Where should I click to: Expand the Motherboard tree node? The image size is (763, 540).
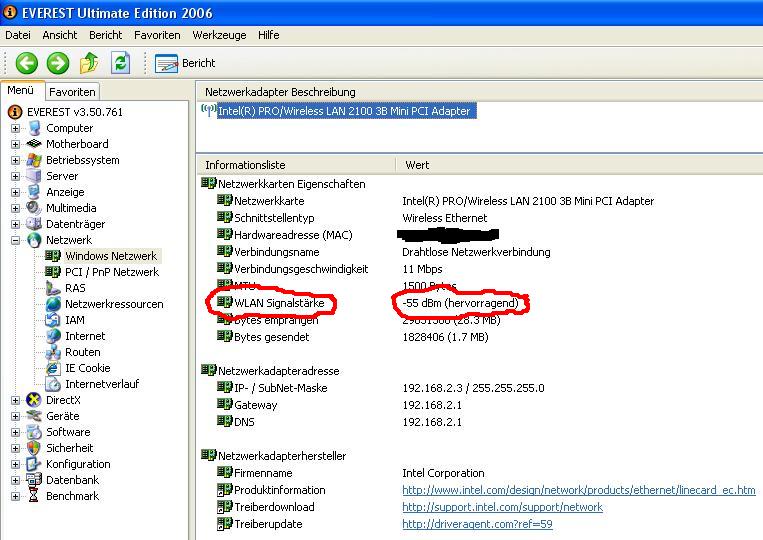pyautogui.click(x=16, y=144)
